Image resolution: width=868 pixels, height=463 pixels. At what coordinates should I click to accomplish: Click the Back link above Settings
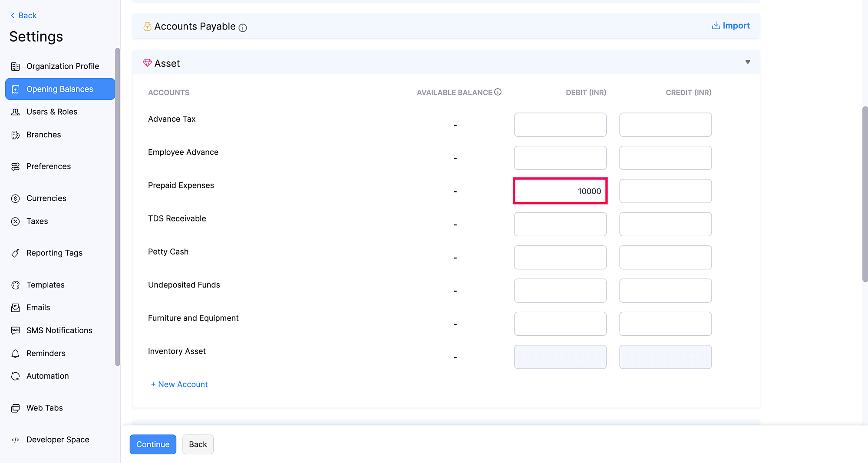pyautogui.click(x=23, y=16)
